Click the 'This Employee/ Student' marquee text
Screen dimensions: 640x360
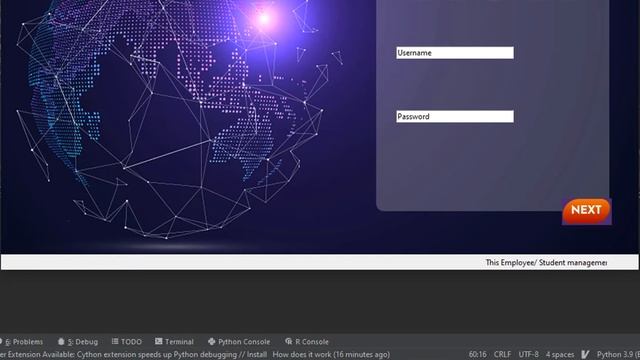coord(546,262)
